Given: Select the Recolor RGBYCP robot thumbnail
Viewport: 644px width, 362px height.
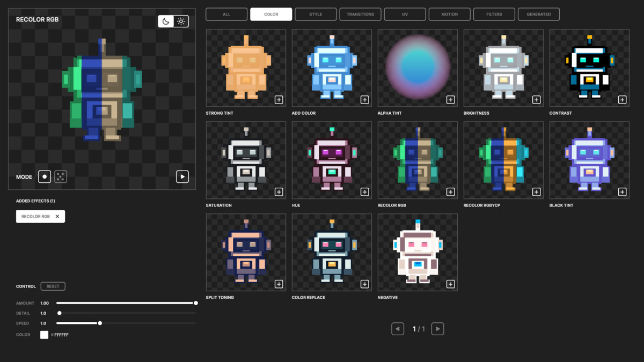Looking at the screenshot, I should pos(503,160).
